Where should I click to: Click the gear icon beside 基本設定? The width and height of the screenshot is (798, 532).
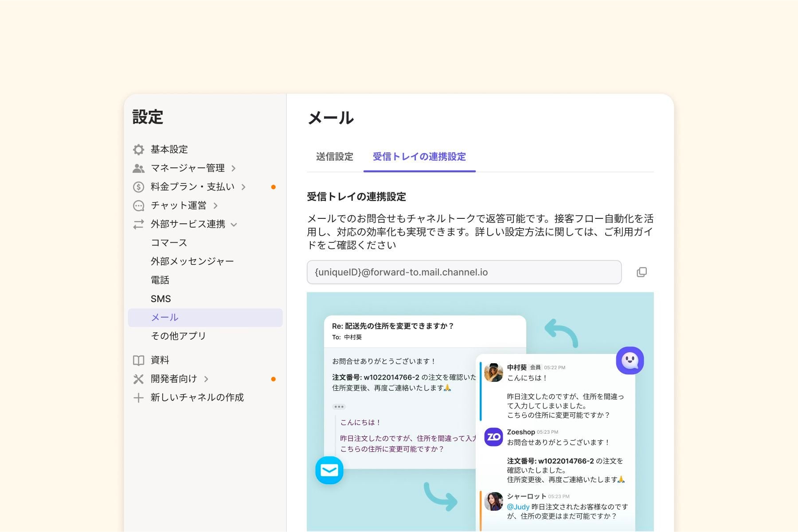click(x=138, y=150)
